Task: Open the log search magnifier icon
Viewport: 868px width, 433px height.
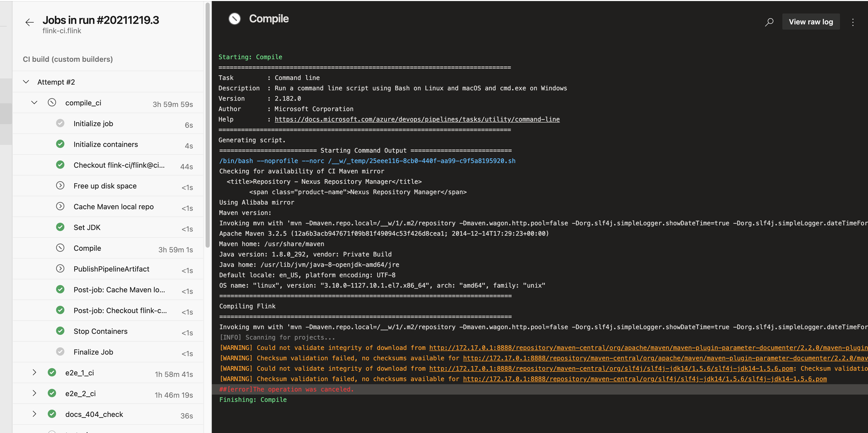Action: pyautogui.click(x=769, y=22)
